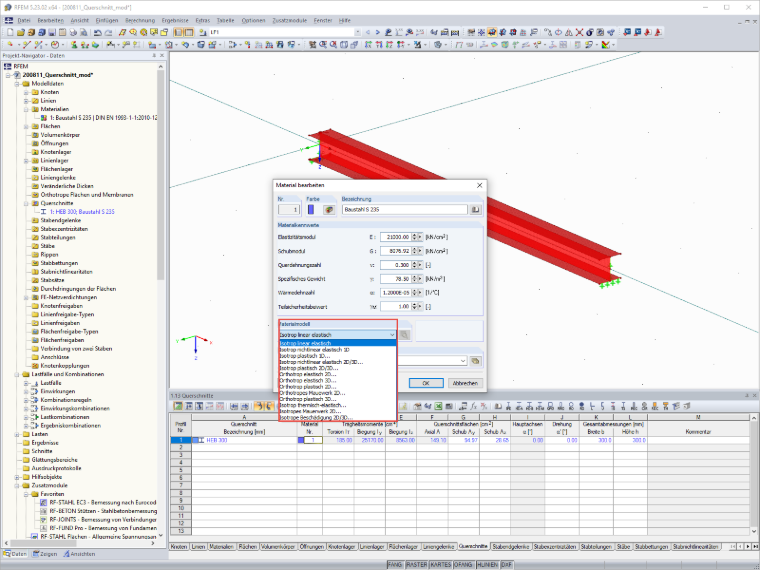Click the color scale icon in second toolbar
Viewport: 760px width, 570px height.
[605, 45]
